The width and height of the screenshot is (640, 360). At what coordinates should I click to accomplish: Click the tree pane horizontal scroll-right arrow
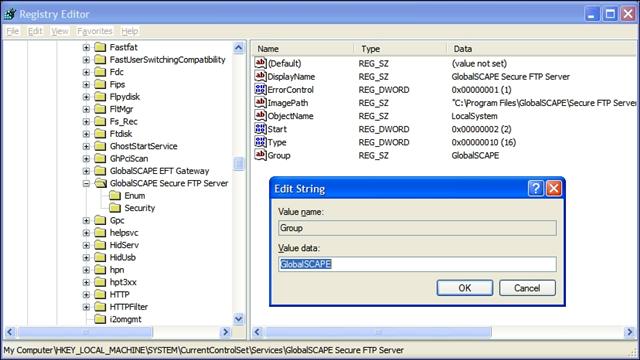point(225,332)
